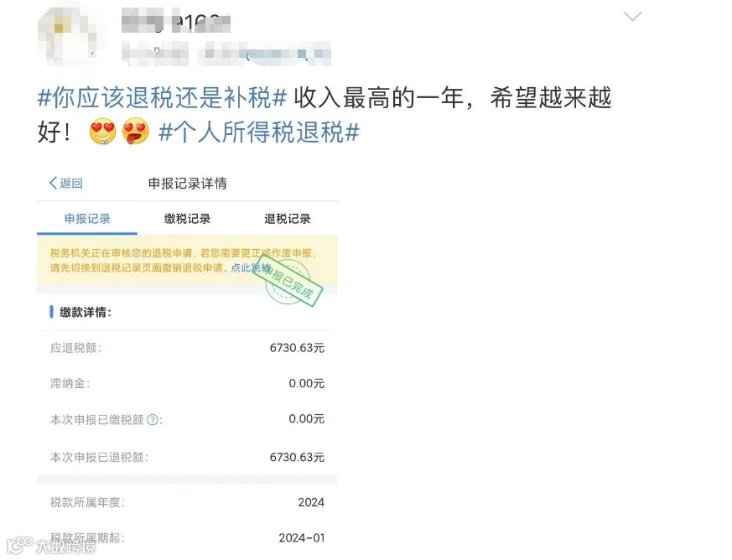Open hashtag #个人所得税退税#
Viewport: 732px width, 560px height.
(259, 132)
